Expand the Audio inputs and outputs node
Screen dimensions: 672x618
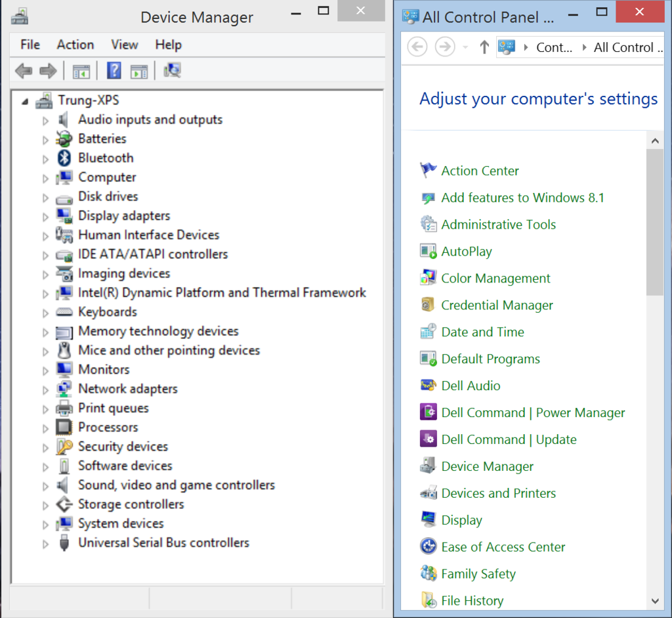[45, 120]
